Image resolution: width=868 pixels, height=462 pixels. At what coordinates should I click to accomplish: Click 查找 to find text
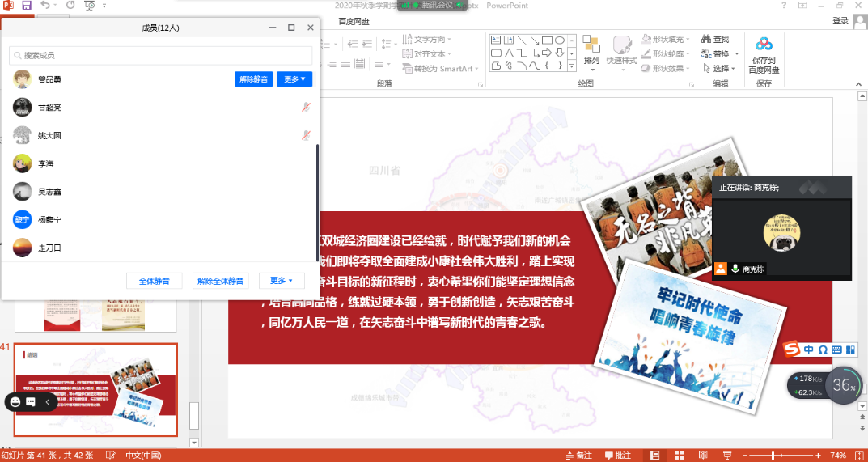point(715,40)
